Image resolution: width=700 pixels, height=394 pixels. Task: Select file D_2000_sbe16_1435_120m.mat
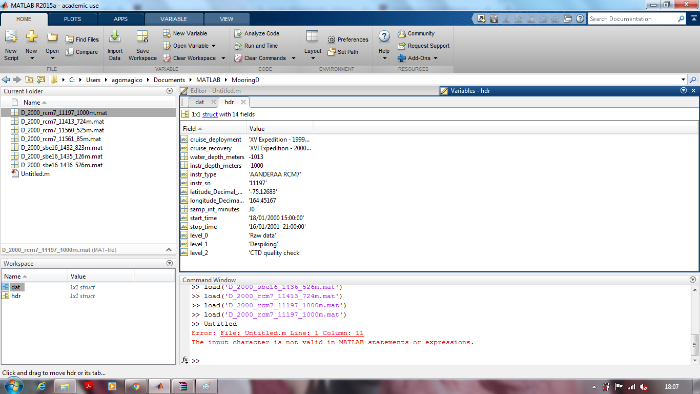62,156
